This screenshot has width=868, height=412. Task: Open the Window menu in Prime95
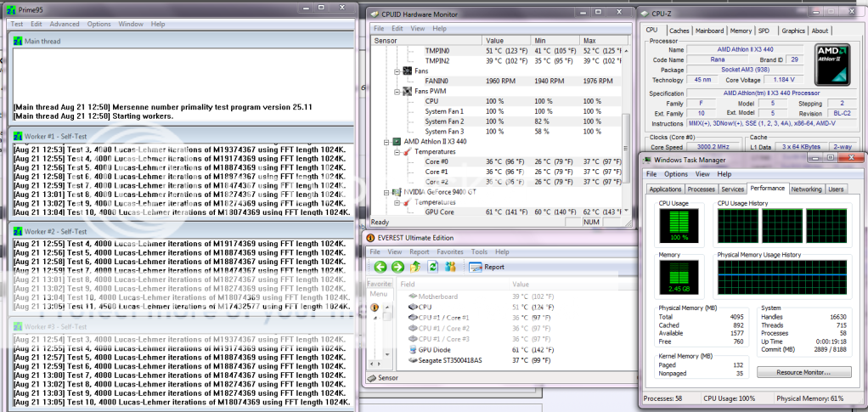pyautogui.click(x=131, y=24)
